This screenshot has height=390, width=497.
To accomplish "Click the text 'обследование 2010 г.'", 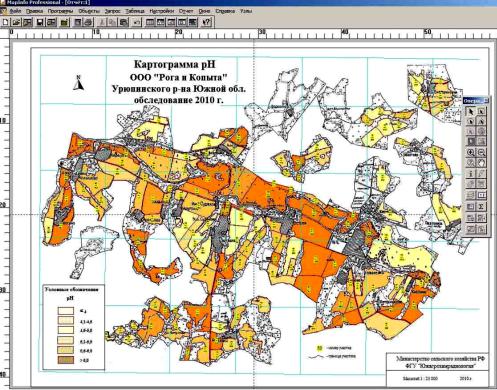I will tap(178, 100).
